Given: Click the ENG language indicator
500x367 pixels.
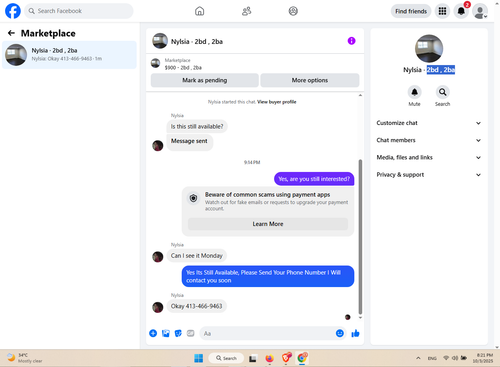Looking at the screenshot, I should [x=432, y=358].
